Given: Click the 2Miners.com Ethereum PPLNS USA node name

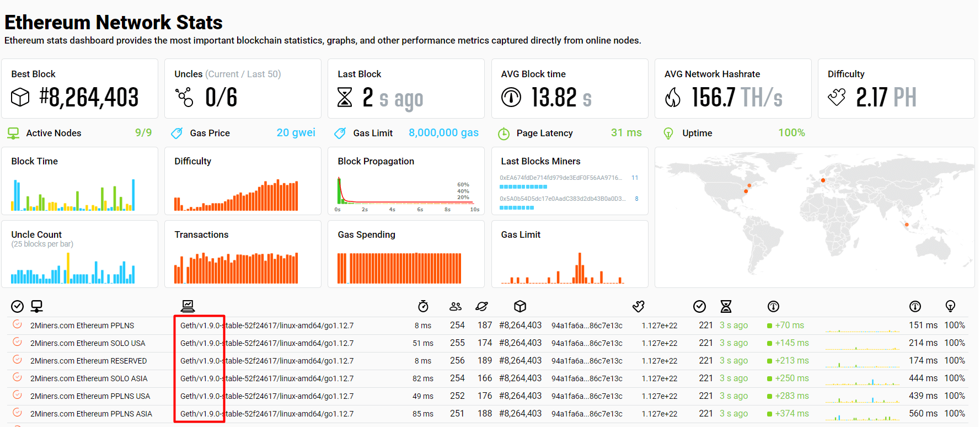Looking at the screenshot, I should click(x=90, y=396).
